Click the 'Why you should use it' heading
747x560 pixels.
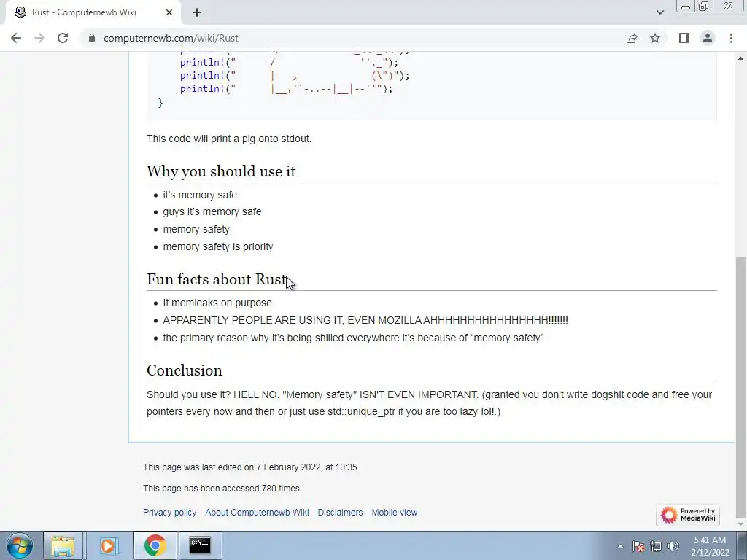pyautogui.click(x=221, y=171)
